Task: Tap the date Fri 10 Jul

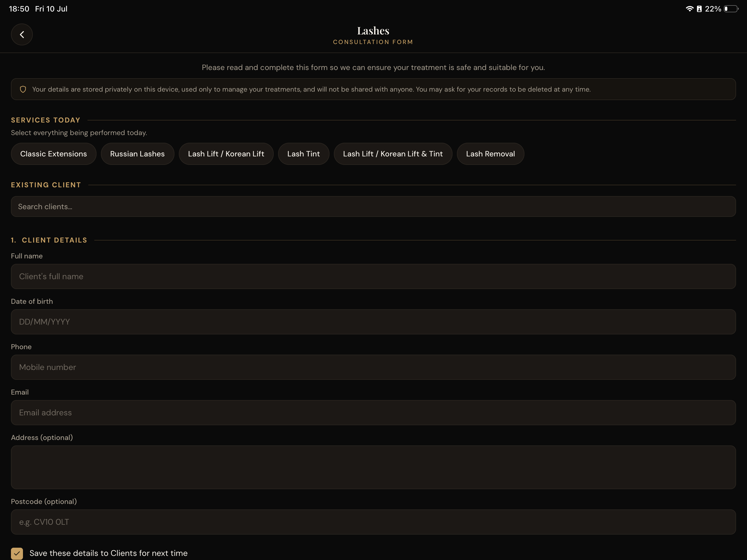Action: click(x=51, y=9)
